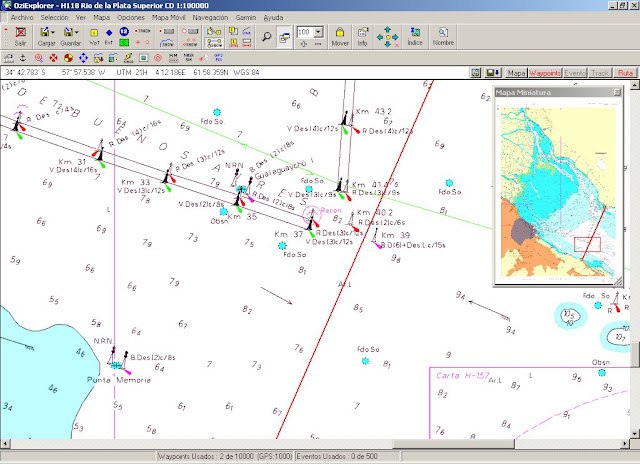The width and height of the screenshot is (640, 464).
Task: Click the anchor icon in second toolbar
Action: tap(23, 58)
